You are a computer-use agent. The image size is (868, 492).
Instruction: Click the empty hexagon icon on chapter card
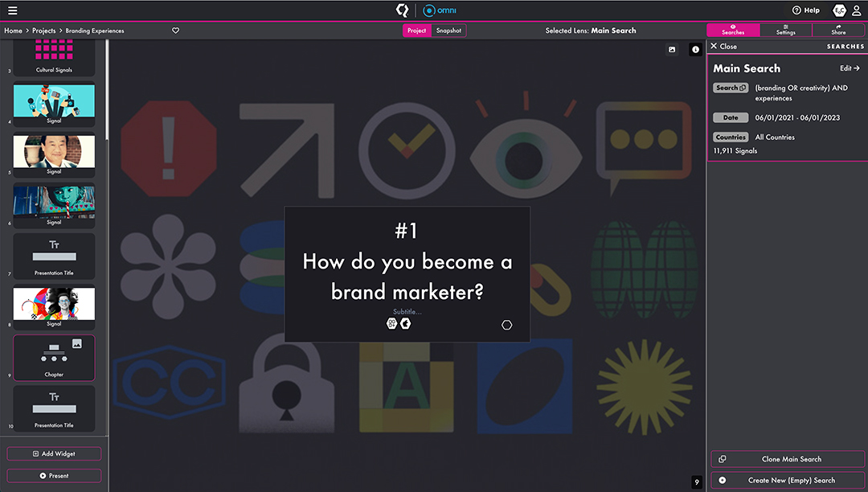pos(507,325)
